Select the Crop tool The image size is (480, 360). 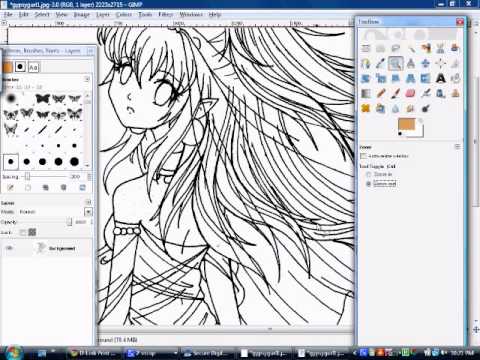coord(455,63)
